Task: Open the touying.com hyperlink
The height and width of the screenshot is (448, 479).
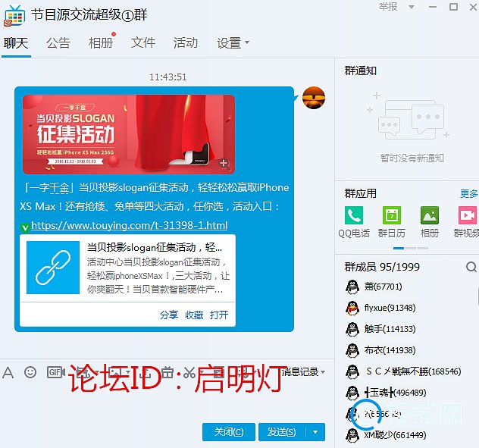Action: pos(129,226)
